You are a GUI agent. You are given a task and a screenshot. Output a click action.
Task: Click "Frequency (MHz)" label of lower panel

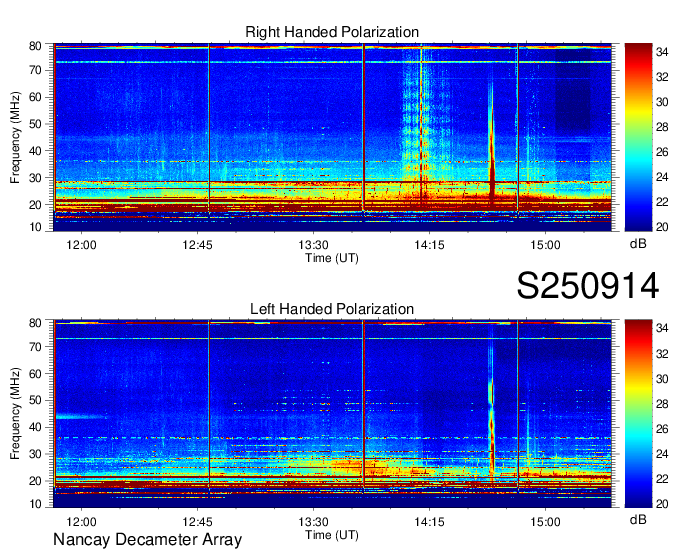coord(16,415)
